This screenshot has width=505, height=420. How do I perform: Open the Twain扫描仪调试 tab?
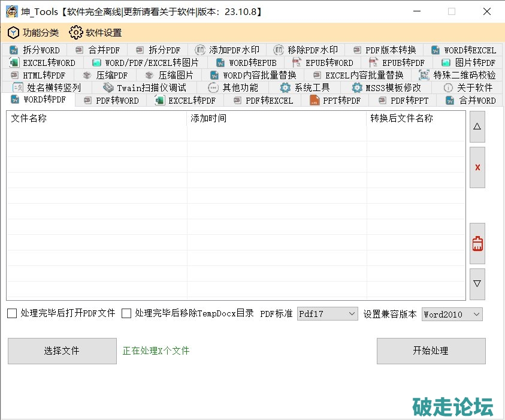pos(144,87)
